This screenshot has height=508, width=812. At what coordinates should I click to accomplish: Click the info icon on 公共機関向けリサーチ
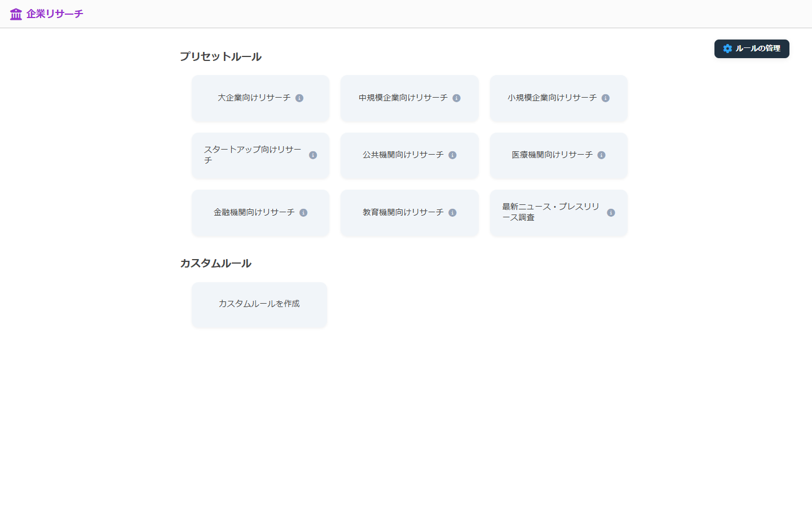pyautogui.click(x=452, y=155)
